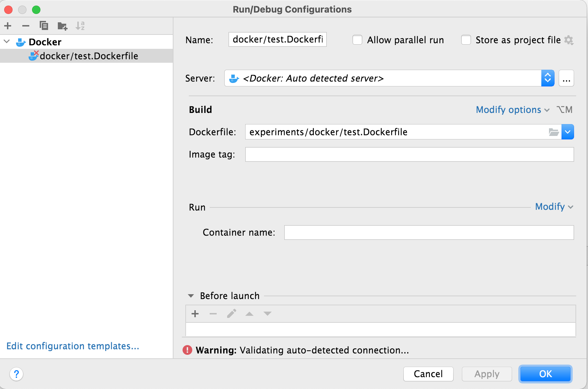The image size is (588, 389).
Task: Browse for Dockerfile using folder icon
Action: 554,132
